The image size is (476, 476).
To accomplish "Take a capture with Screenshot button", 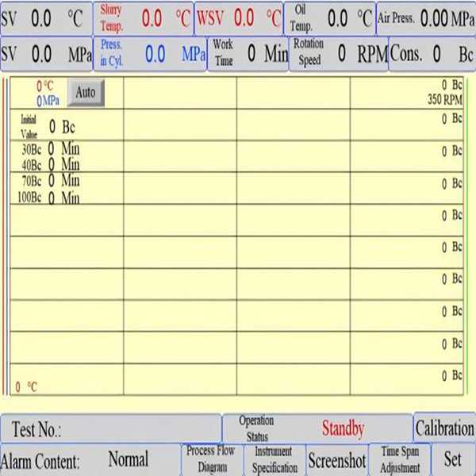I will click(337, 460).
